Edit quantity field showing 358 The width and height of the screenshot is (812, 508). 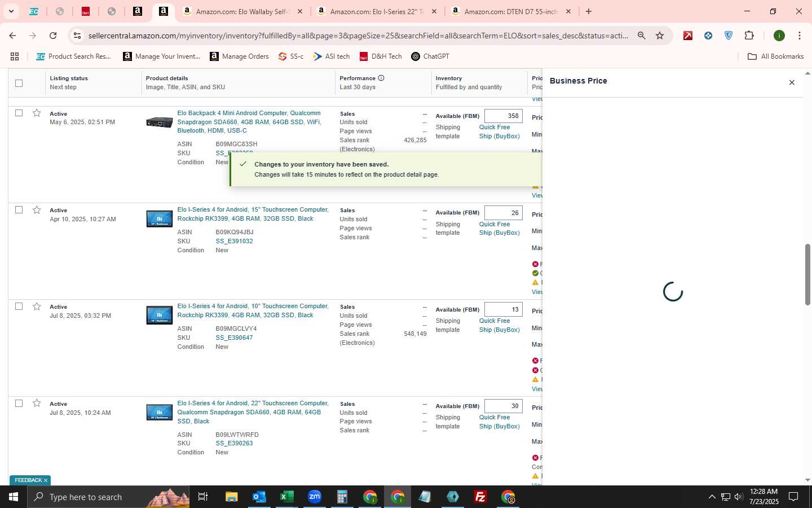(503, 116)
